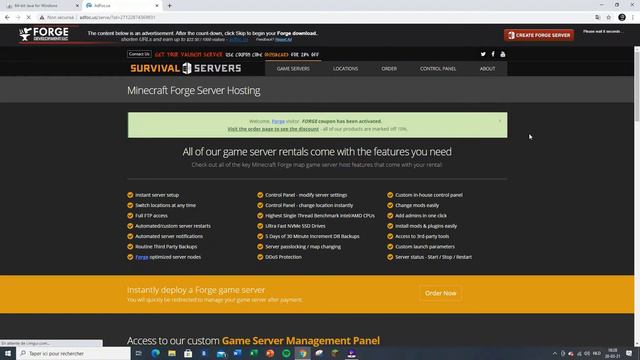Bookmark this page with the star icon
This screenshot has width=640, height=360.
tap(609, 17)
